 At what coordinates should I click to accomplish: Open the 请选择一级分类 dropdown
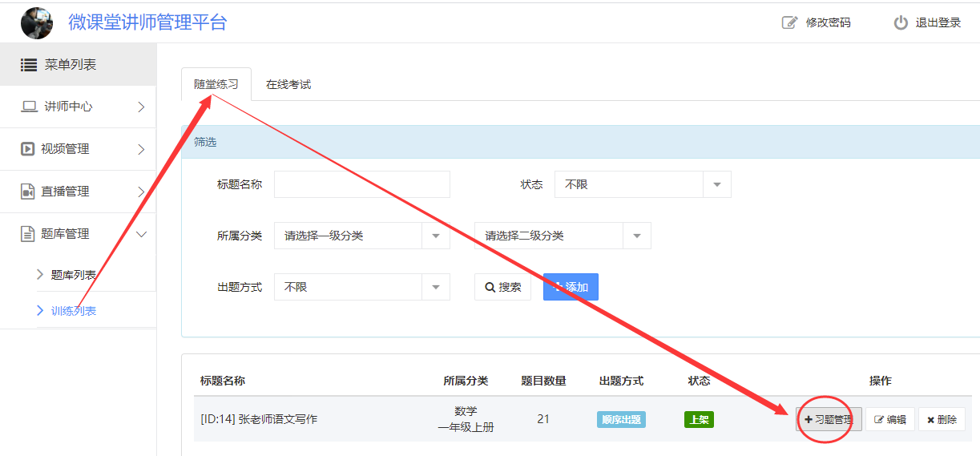(362, 236)
